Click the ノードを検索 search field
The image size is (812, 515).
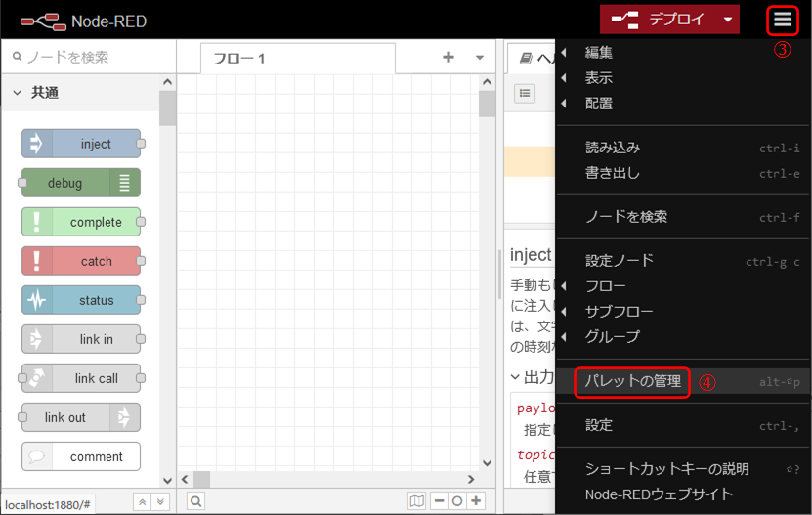point(88,58)
